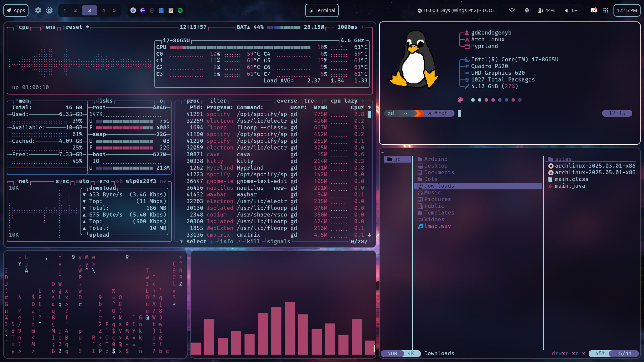Screen dimensions: 644x362
Task: Launch VSCodium from the top bar app icons
Action: (x=133, y=10)
